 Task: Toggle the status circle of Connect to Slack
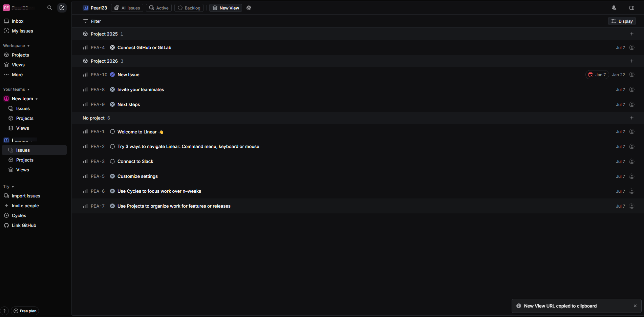tap(112, 162)
